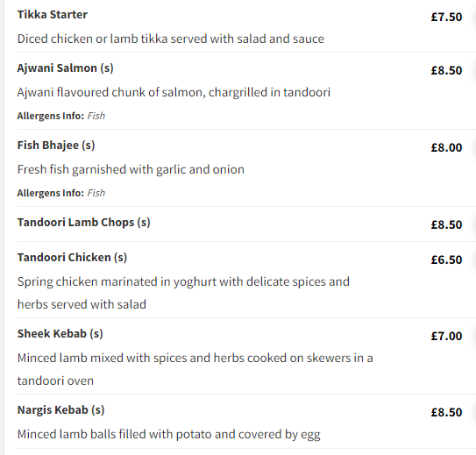Open Tandoori Lamb Chops (s) item
This screenshot has height=455, width=476.
84,223
